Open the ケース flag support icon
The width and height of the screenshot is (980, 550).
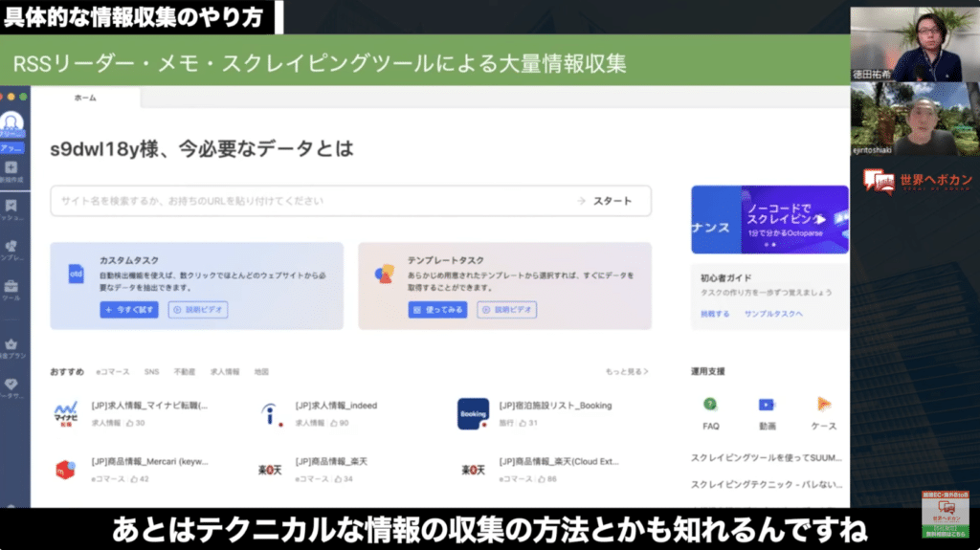coord(824,405)
